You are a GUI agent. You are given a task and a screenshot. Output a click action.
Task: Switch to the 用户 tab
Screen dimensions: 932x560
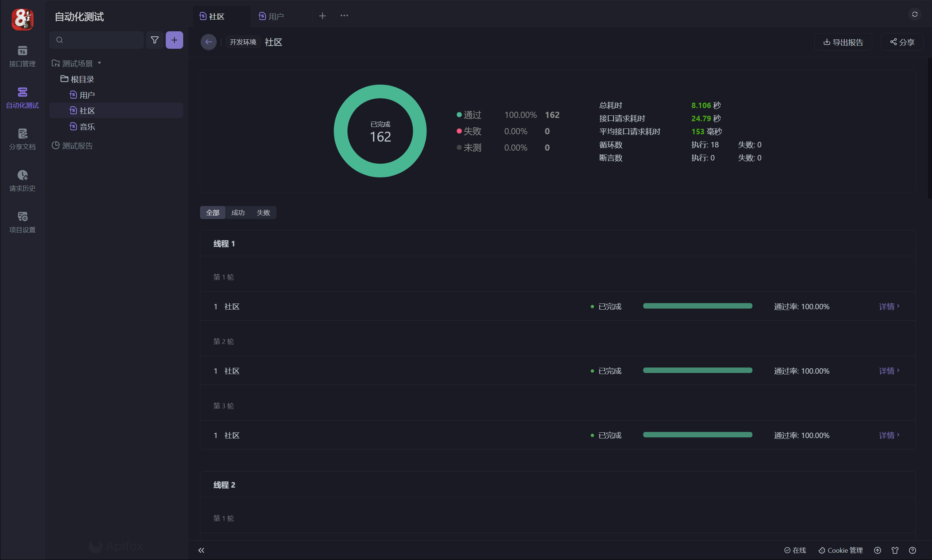(276, 16)
